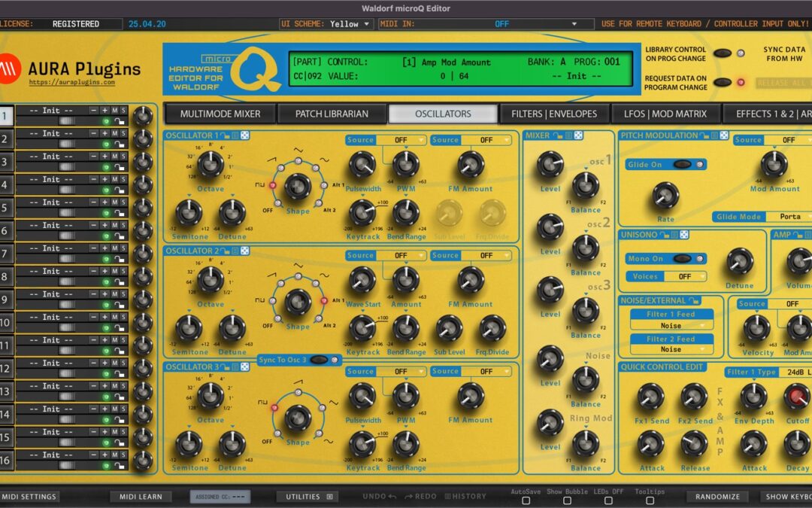The height and width of the screenshot is (508, 812).
Task: Switch to the Patch Librarian tab
Action: click(x=332, y=114)
